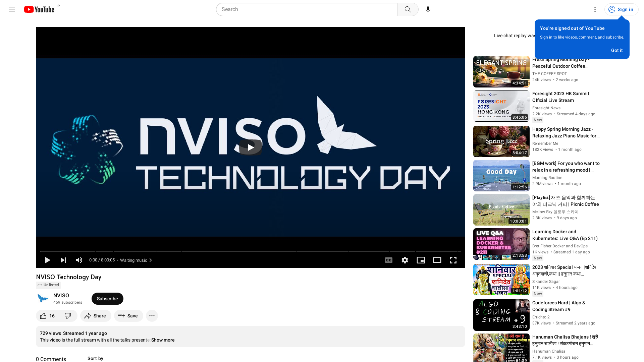644x362 pixels.
Task: Open Happy Spring Morning Jazz thumbnail
Action: pyautogui.click(x=501, y=141)
